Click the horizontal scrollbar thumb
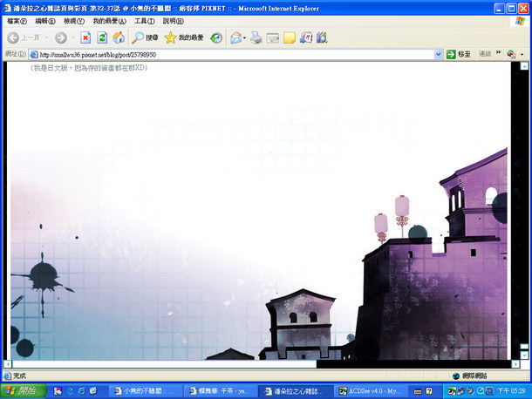Screen dimensions: 532x399 (164, 364)
